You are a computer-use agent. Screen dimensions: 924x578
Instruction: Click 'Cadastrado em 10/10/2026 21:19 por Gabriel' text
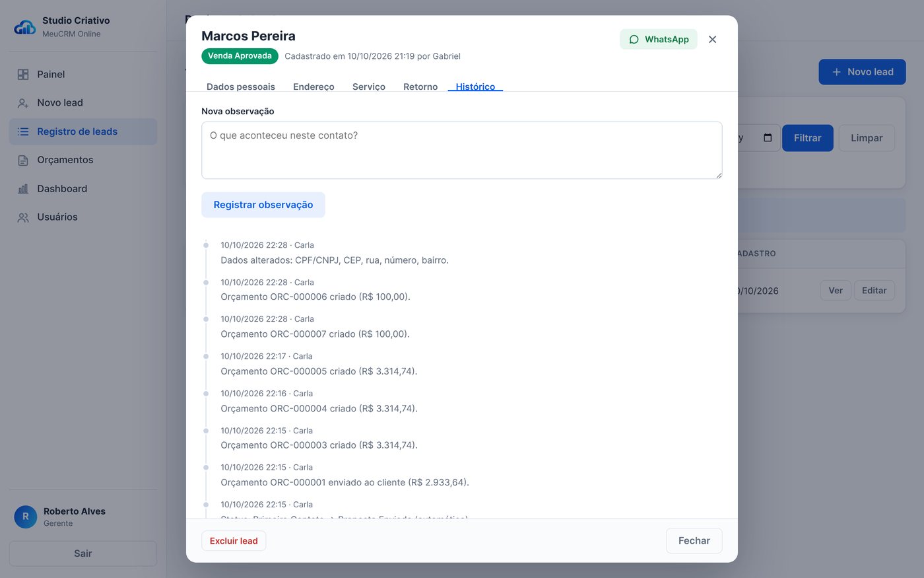pyautogui.click(x=372, y=56)
